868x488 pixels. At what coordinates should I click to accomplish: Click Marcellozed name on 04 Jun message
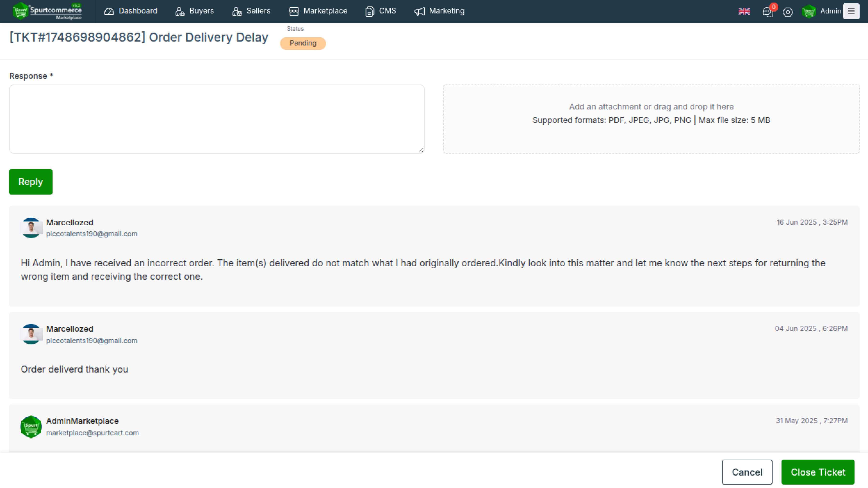point(70,329)
